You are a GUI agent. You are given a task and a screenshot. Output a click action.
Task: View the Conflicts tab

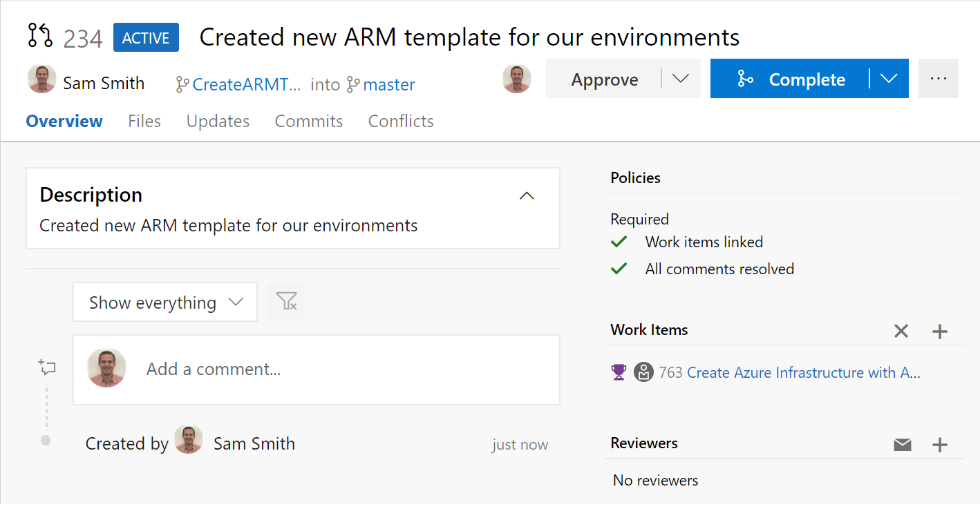pos(401,122)
